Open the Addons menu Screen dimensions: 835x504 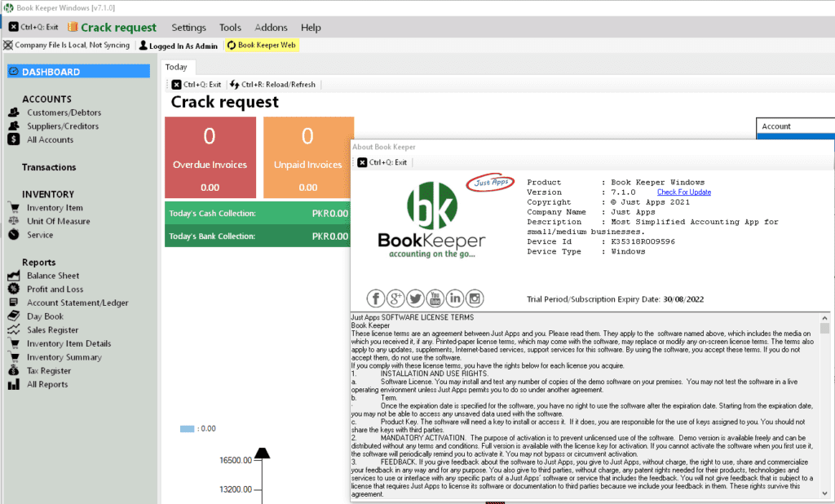click(x=271, y=28)
